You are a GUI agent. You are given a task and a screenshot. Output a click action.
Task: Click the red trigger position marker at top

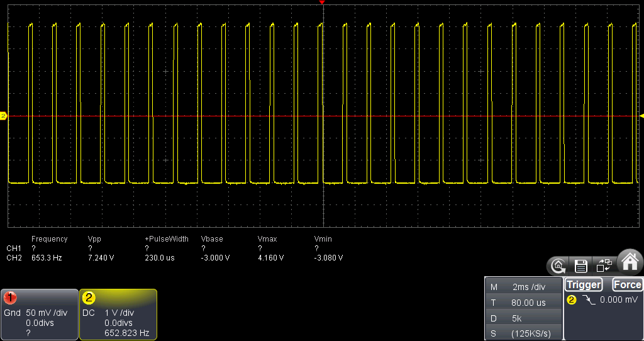coord(322,3)
